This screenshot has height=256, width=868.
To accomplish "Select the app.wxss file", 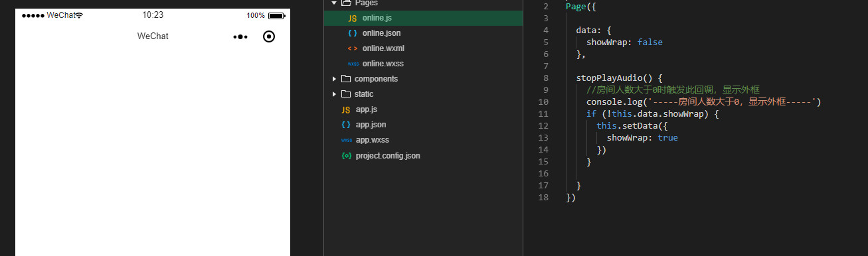I will click(x=372, y=140).
